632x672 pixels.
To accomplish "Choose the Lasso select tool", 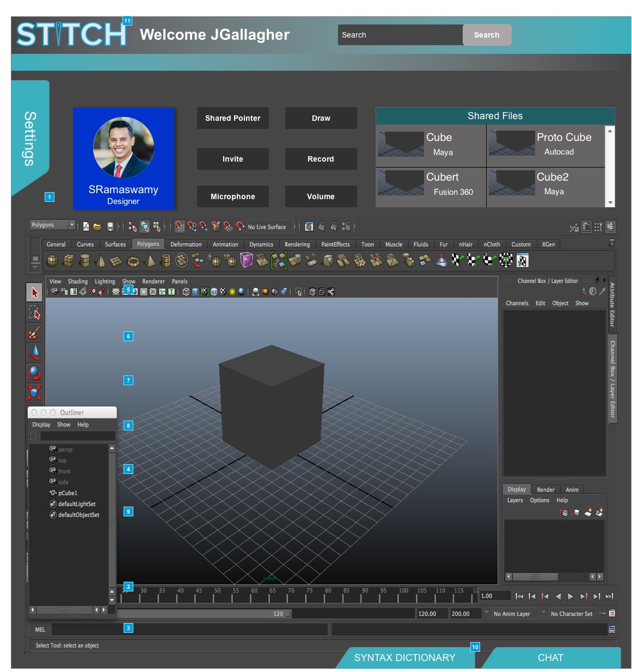I will tap(34, 313).
